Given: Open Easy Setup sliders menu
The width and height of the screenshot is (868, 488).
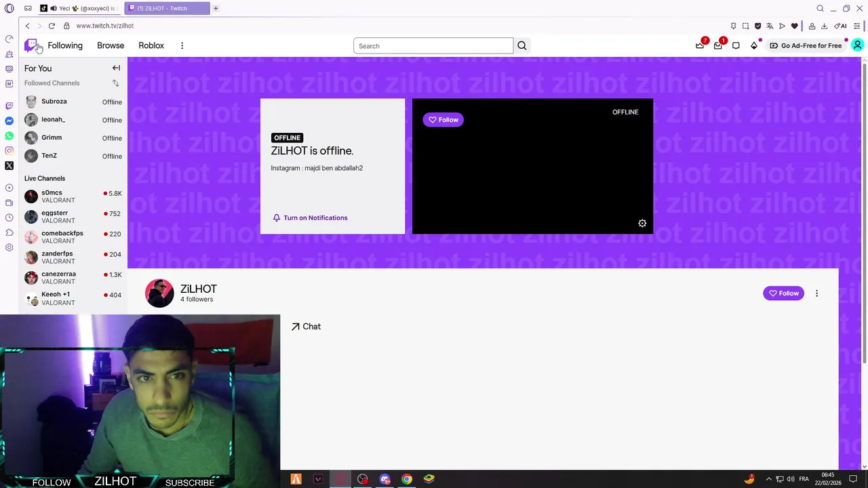Looking at the screenshot, I should 857,26.
